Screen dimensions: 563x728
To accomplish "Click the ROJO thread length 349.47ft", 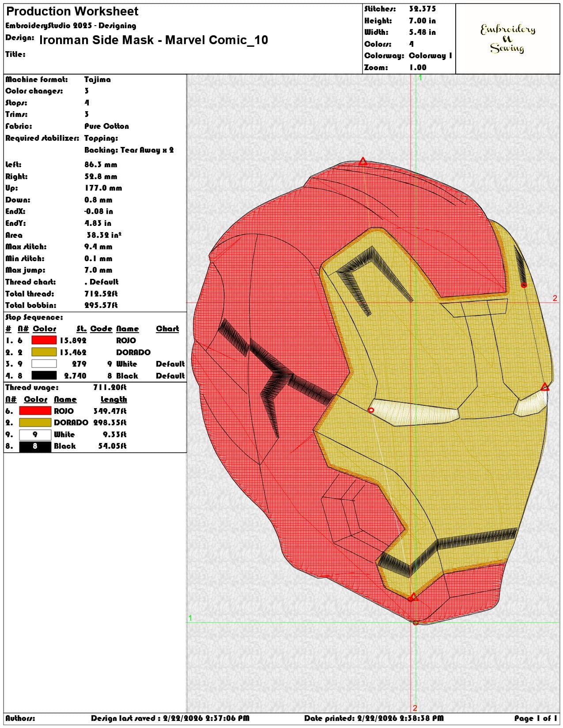I will tap(110, 411).
